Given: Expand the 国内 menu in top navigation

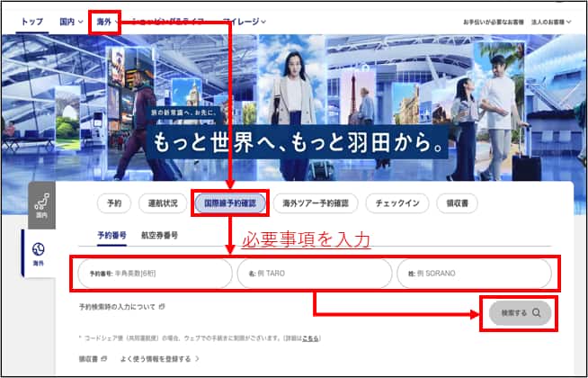Looking at the screenshot, I should tap(71, 21).
